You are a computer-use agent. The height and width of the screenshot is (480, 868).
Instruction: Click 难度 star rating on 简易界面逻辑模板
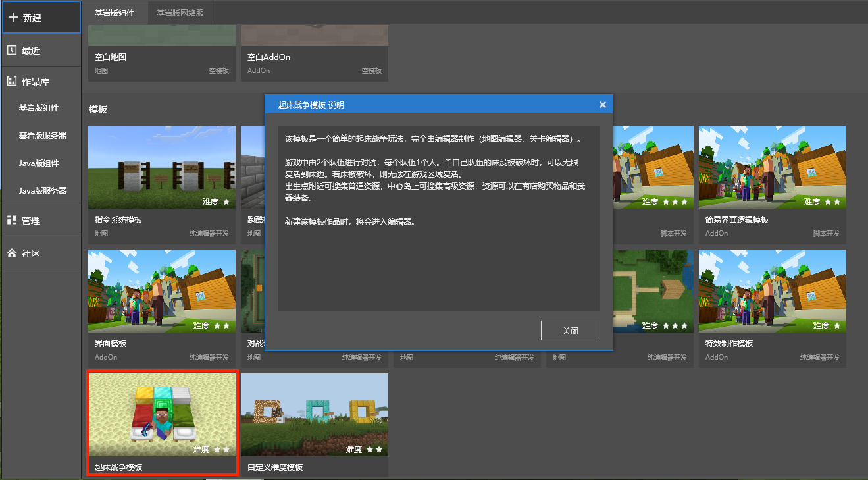823,202
